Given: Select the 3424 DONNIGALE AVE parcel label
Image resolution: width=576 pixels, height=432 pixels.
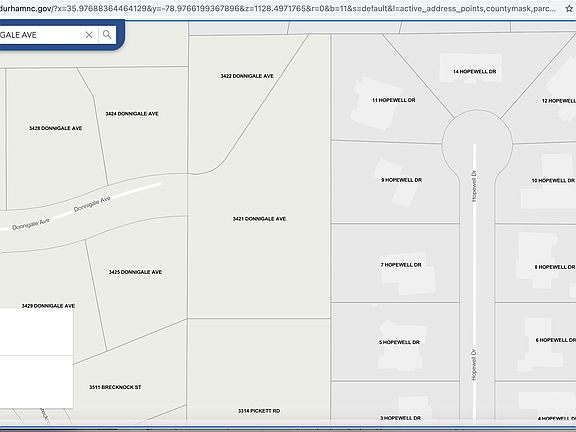Looking at the screenshot, I should point(132,114).
